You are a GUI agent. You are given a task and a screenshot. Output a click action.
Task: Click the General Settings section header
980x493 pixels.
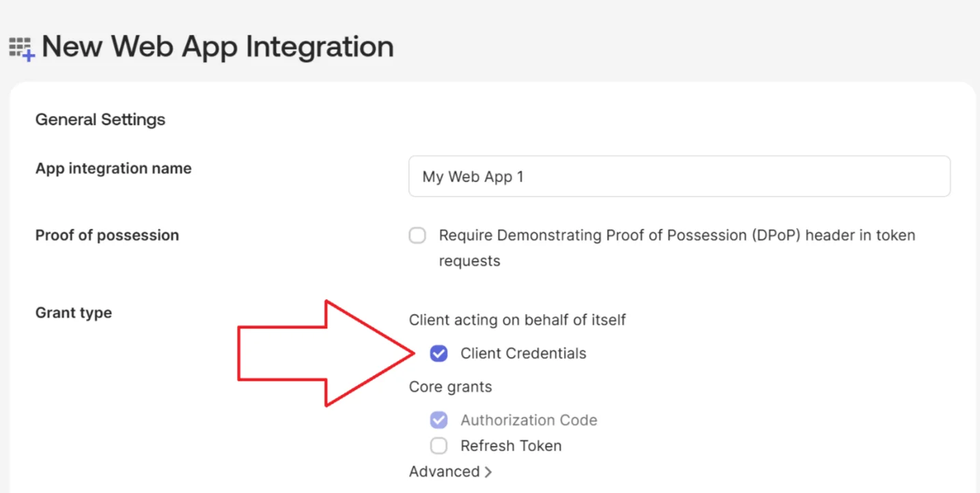click(100, 119)
